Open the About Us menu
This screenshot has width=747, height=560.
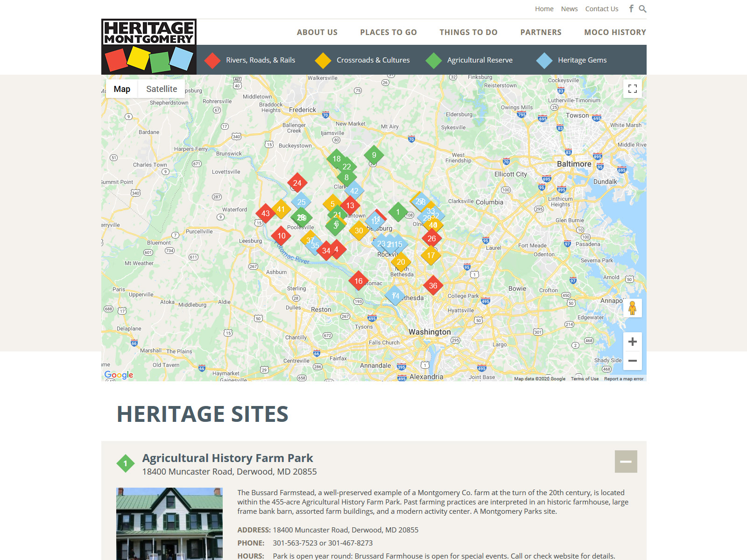(x=317, y=32)
